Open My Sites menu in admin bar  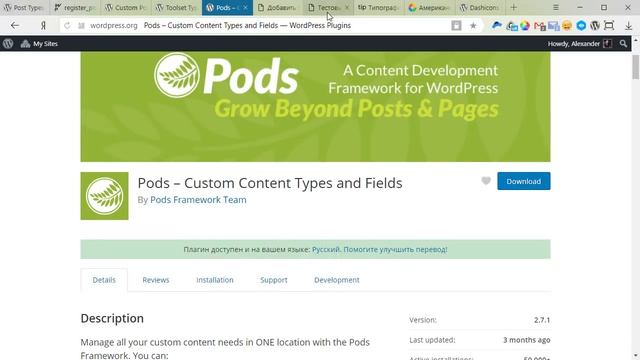(x=39, y=44)
